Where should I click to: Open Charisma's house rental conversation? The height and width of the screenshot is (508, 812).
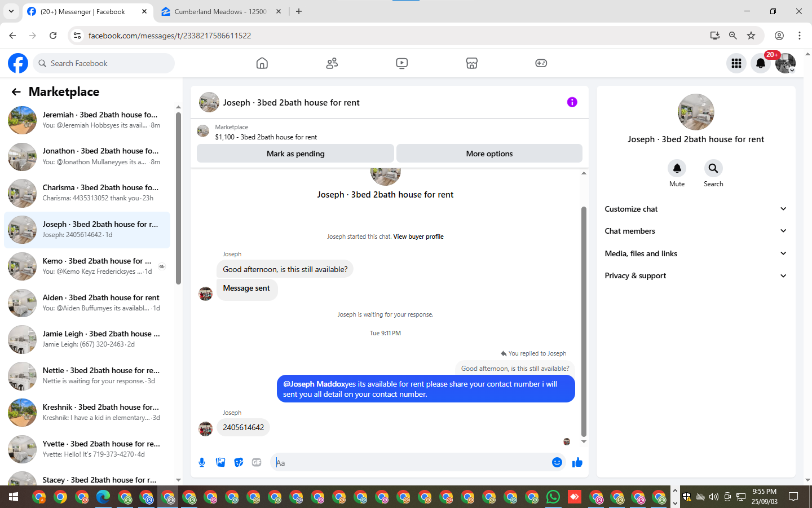(x=87, y=193)
